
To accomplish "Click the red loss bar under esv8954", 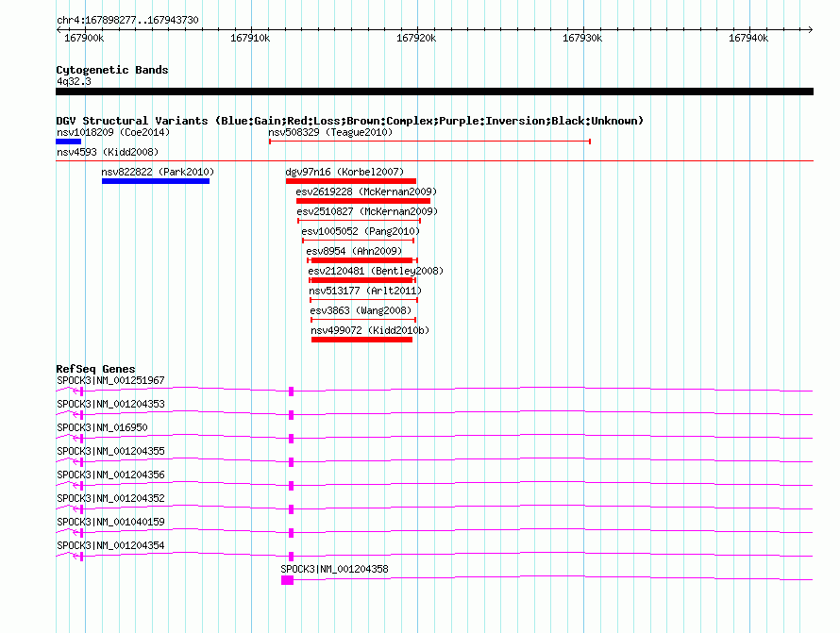I will coord(362,260).
